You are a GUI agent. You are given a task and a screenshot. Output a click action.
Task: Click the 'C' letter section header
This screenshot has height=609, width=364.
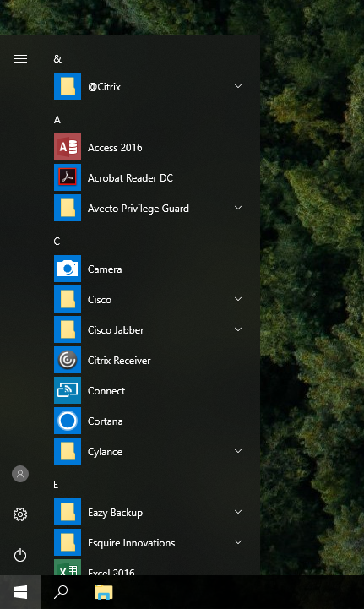point(57,242)
